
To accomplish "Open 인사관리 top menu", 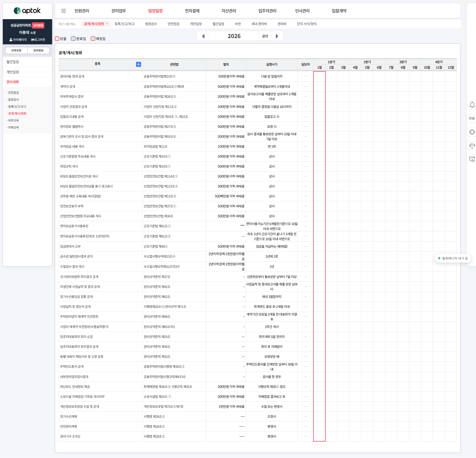I will click(302, 11).
